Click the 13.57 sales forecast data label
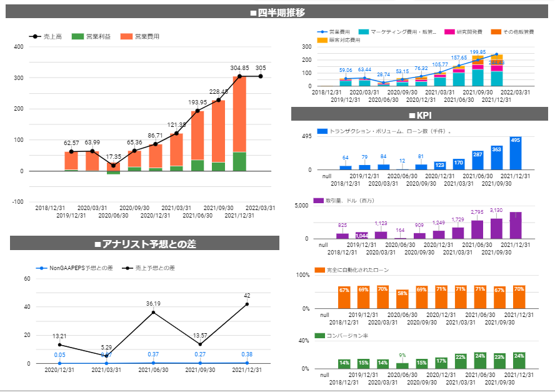This screenshot has width=555, height=392. 200,335
